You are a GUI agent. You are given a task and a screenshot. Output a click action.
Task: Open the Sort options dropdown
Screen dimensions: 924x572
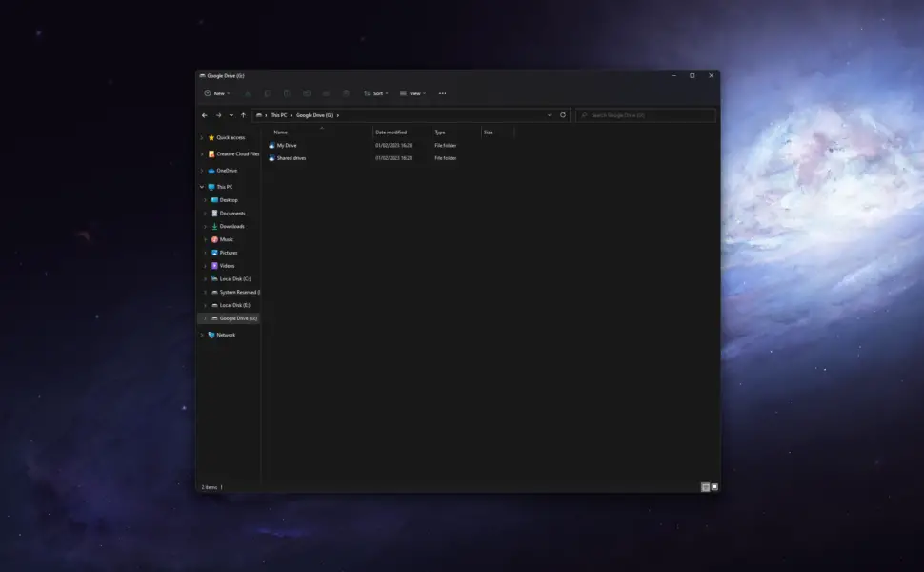click(376, 93)
